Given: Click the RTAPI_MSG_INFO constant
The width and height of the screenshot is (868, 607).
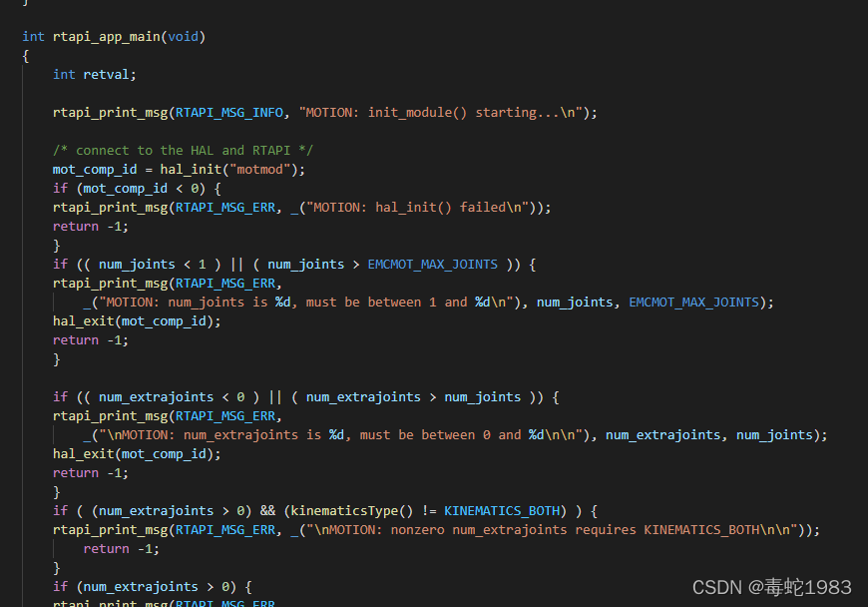Looking at the screenshot, I should tap(229, 113).
